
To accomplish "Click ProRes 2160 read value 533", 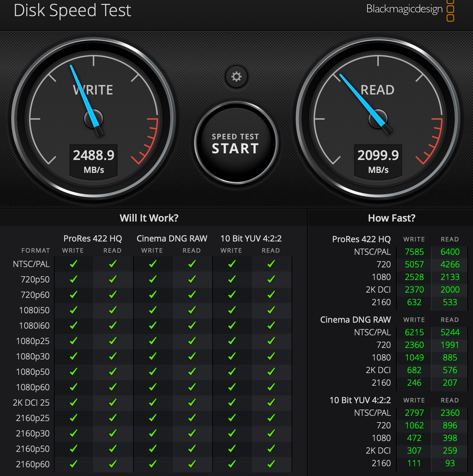I will [450, 302].
